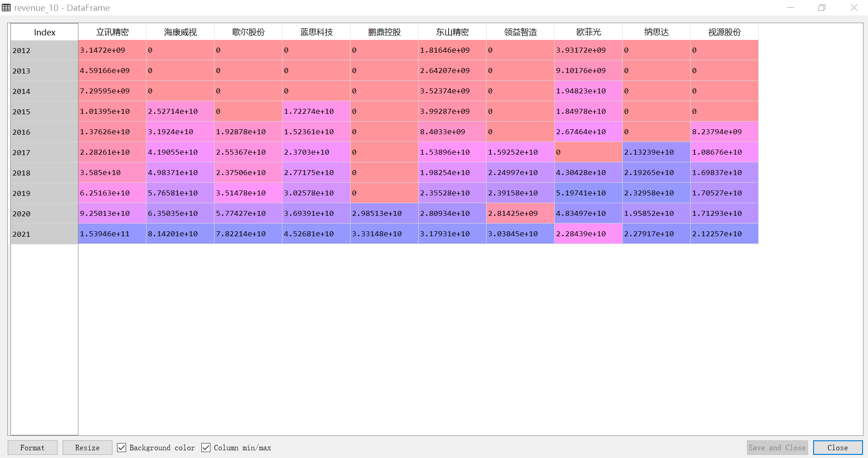Viewport: 868px width, 458px height.
Task: Select cell 2.13239e+10
Action: point(657,152)
